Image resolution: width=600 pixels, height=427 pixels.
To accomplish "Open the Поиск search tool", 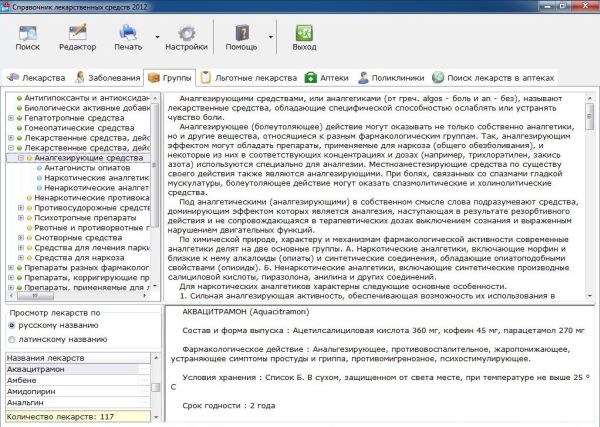I will pyautogui.click(x=28, y=37).
